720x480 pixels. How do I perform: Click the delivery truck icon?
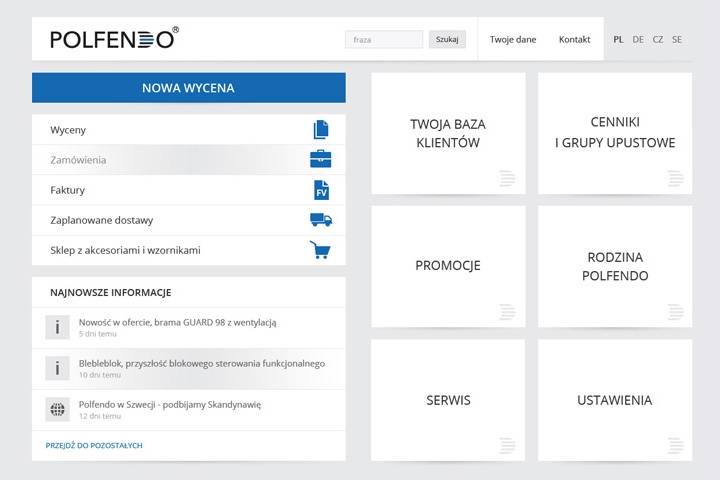click(x=321, y=220)
